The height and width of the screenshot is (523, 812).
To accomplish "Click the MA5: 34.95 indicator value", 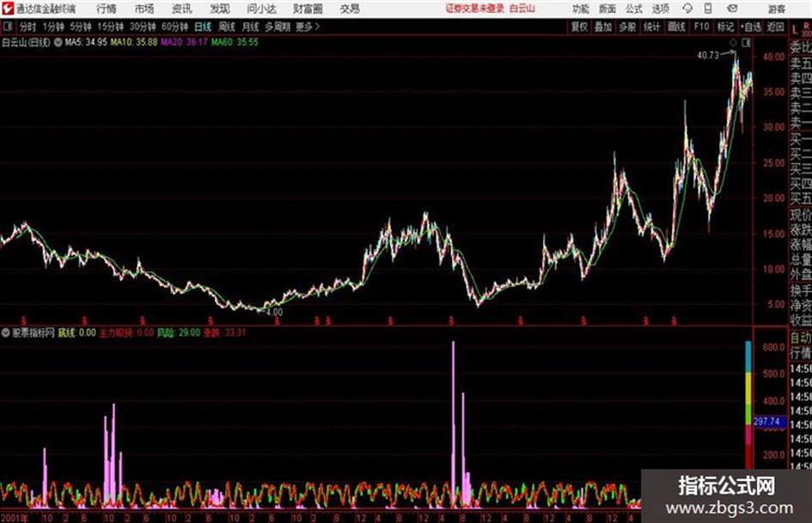I will click(86, 42).
